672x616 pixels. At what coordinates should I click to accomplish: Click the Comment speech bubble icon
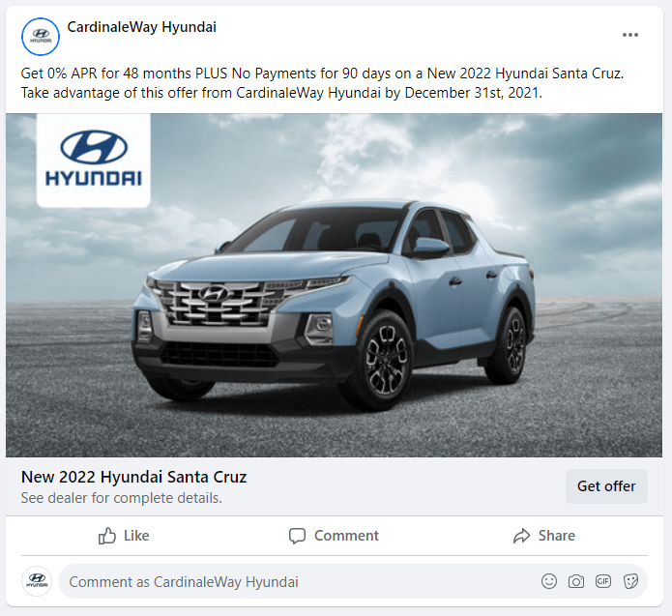297,536
